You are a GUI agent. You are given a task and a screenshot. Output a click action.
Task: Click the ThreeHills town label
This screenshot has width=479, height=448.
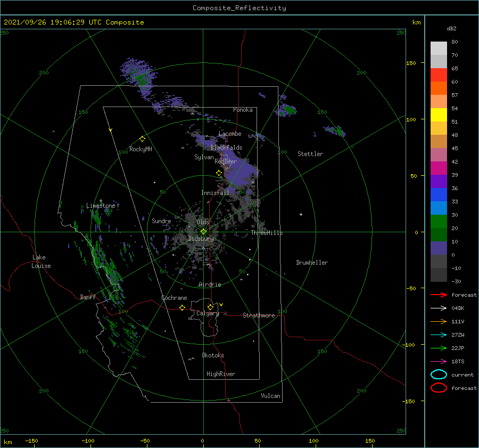point(267,233)
